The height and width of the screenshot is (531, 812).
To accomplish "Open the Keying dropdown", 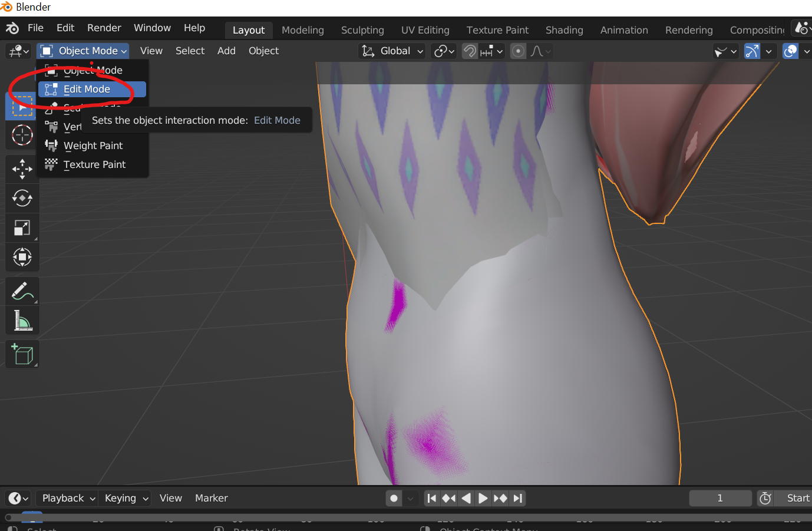I will [125, 499].
